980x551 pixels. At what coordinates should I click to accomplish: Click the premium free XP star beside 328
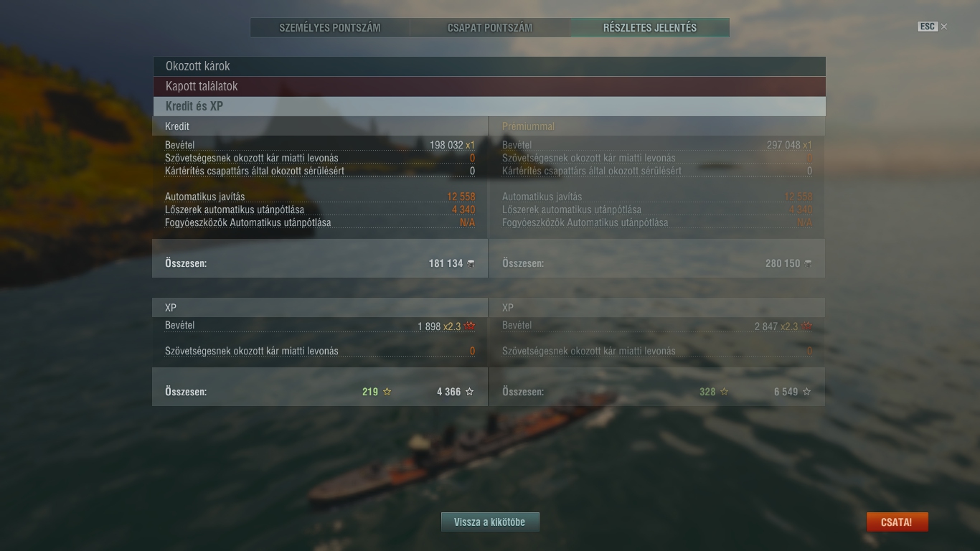(725, 392)
